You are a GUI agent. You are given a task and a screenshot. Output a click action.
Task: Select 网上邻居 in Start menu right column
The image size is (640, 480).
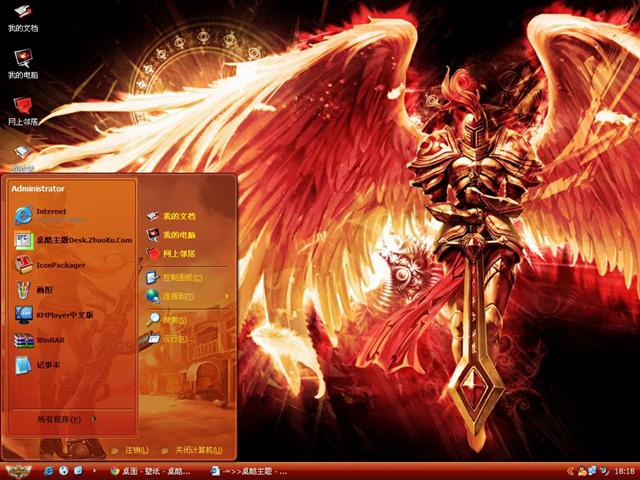pyautogui.click(x=171, y=253)
